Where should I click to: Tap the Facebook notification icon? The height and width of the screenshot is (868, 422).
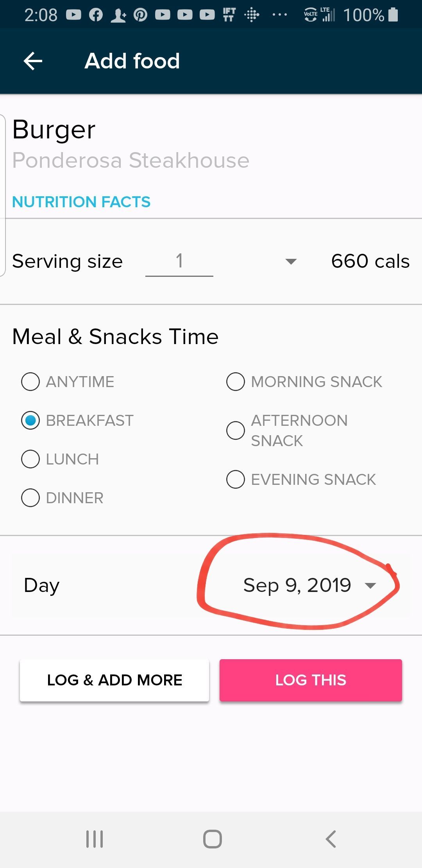click(96, 15)
